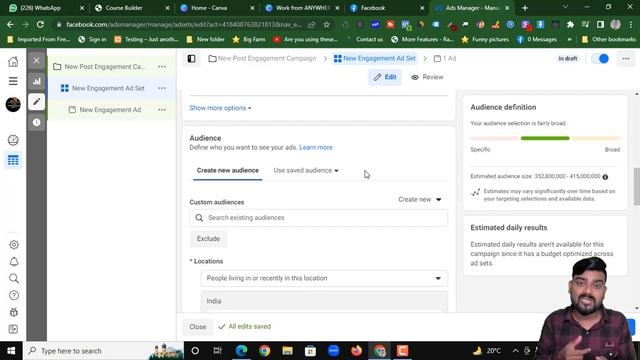Click the browser address bar

184,24
